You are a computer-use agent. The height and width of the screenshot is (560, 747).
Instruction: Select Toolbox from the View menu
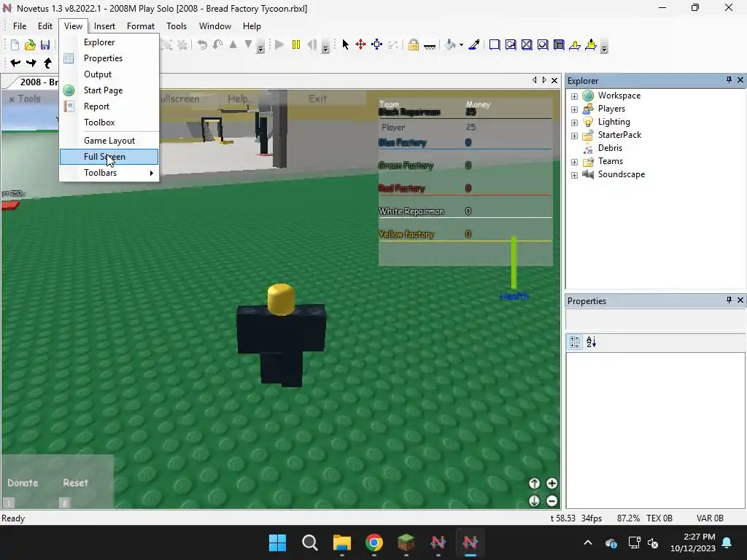(109, 122)
